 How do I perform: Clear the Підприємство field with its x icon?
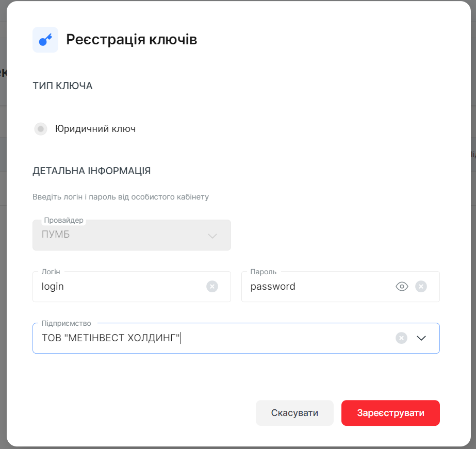401,338
